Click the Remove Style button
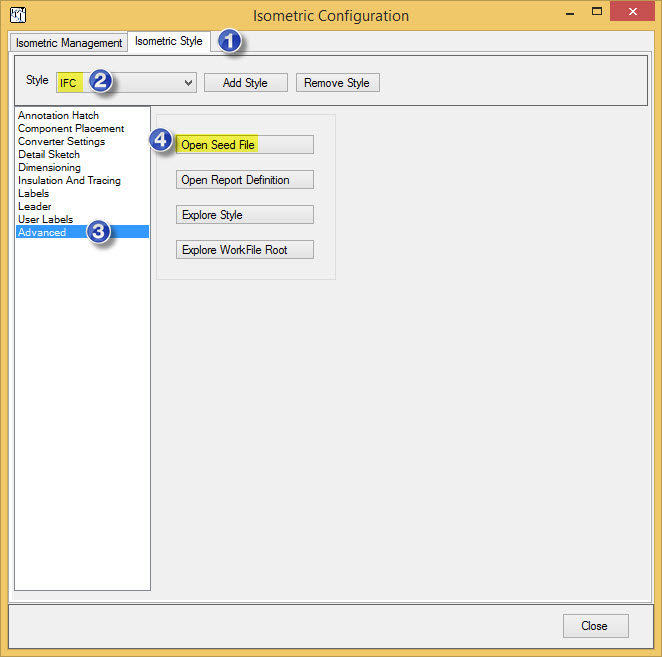This screenshot has height=657, width=662. coord(337,82)
